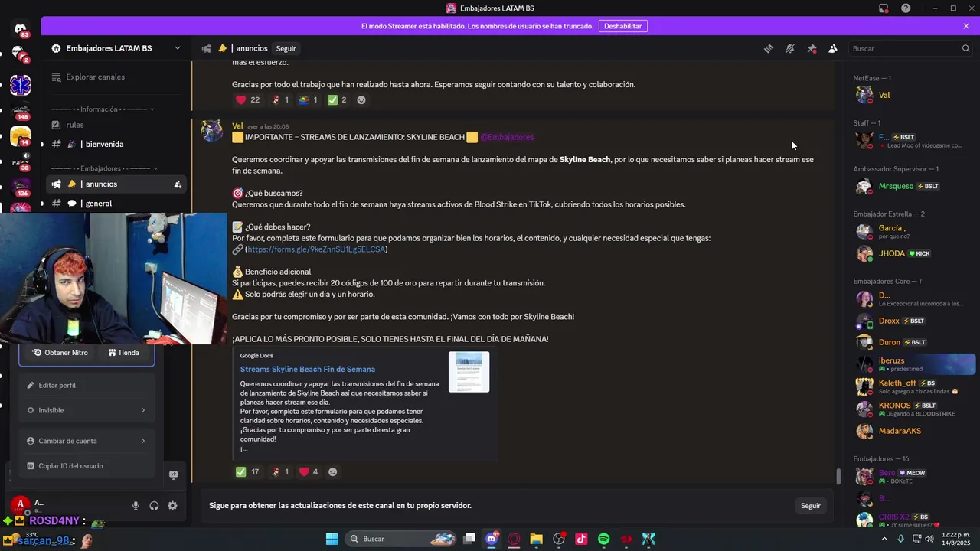Viewport: 980px width, 551px height.
Task: Expand the Invisible status submenu
Action: click(x=87, y=410)
